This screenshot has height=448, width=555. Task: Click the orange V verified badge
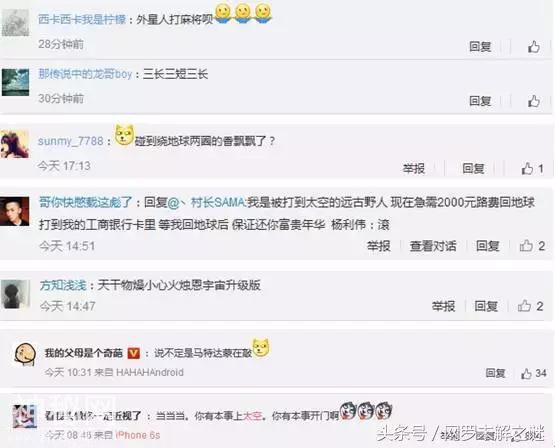point(133,353)
